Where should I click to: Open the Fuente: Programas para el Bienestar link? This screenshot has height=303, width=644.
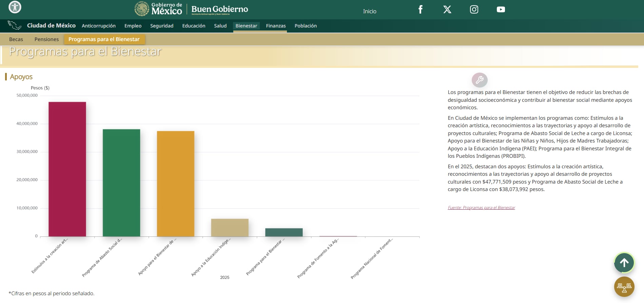pos(481,208)
